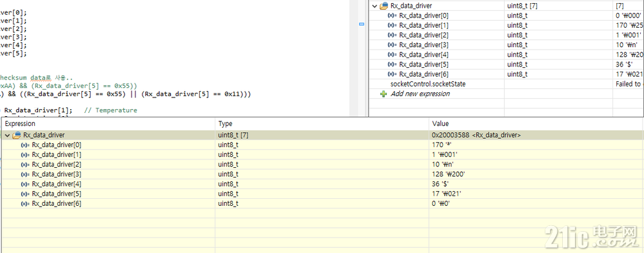Click code line "ver[5];" in editor
Image resolution: width=644 pixels, height=253 pixels.
point(14,53)
